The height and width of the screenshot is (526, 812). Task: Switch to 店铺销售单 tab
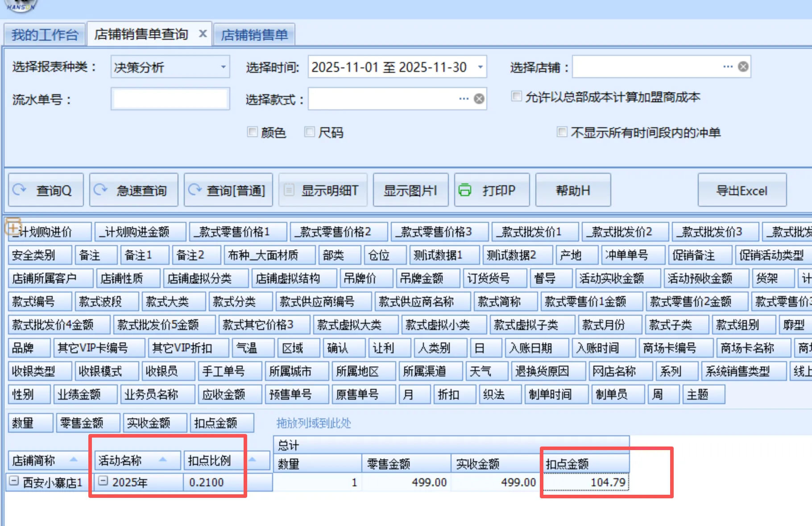[x=254, y=34]
